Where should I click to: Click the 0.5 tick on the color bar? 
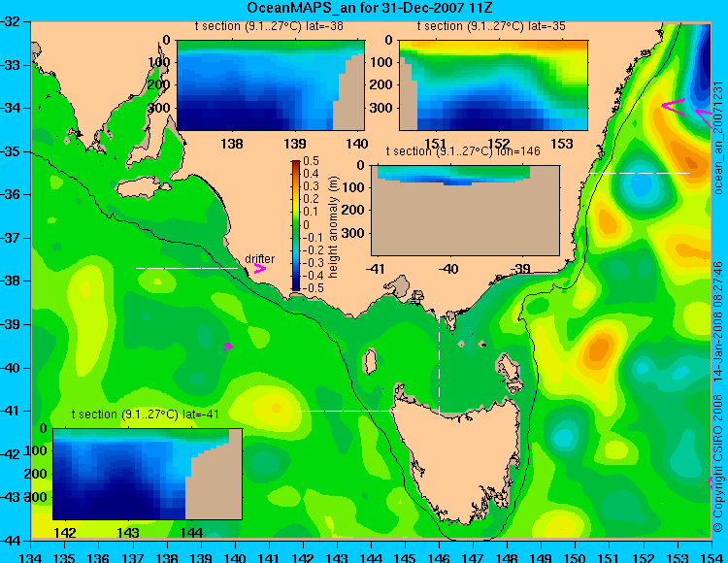pos(311,161)
